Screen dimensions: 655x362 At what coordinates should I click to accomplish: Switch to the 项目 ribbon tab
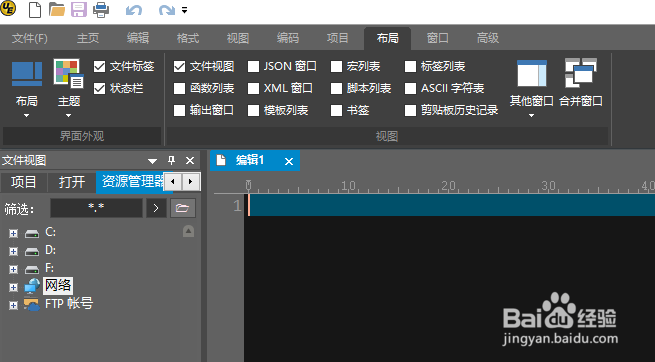(338, 38)
